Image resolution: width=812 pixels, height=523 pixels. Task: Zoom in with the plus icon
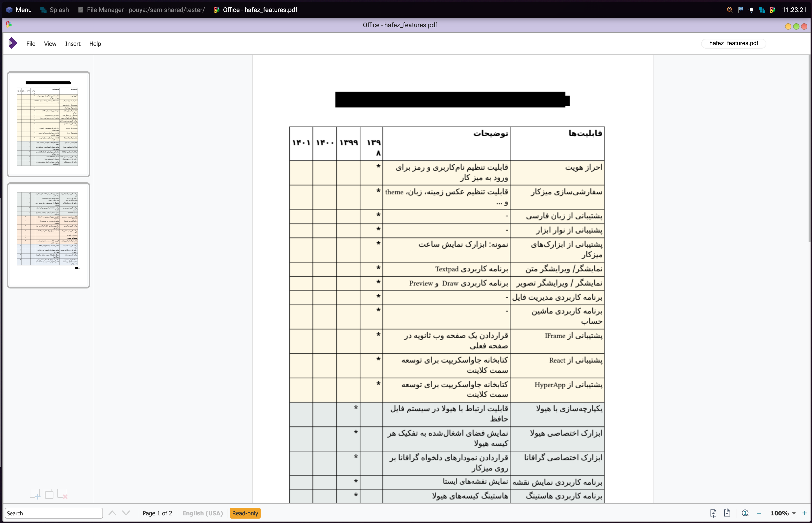click(805, 513)
